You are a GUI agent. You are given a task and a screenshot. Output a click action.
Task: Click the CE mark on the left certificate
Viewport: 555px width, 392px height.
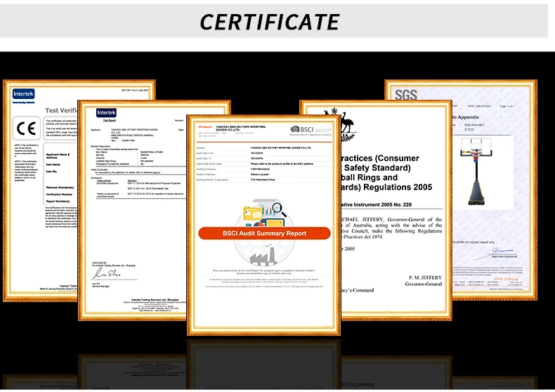click(x=27, y=128)
